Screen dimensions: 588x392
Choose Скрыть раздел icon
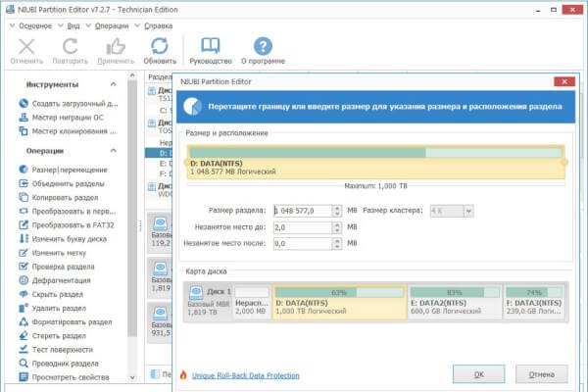tap(24, 294)
